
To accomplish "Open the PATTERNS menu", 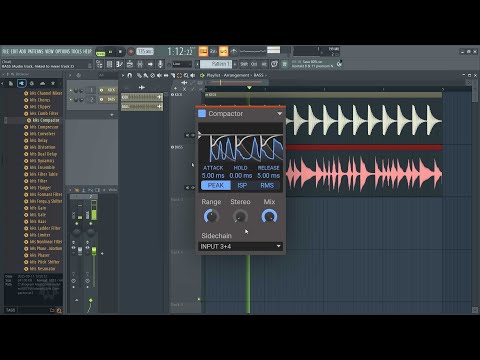I will point(35,52).
